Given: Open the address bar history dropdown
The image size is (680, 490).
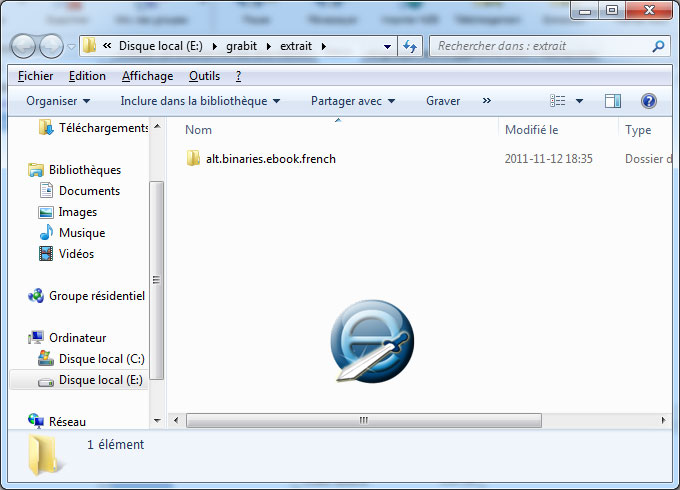Looking at the screenshot, I should pyautogui.click(x=387, y=46).
